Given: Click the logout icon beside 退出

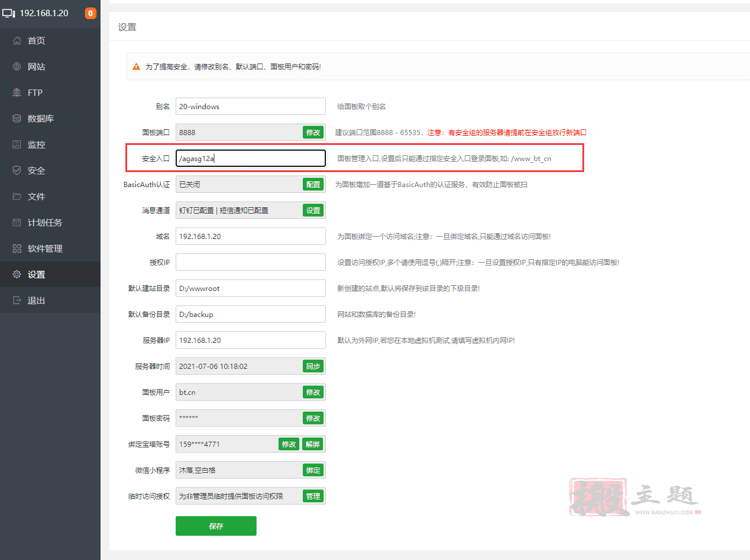Looking at the screenshot, I should [17, 300].
